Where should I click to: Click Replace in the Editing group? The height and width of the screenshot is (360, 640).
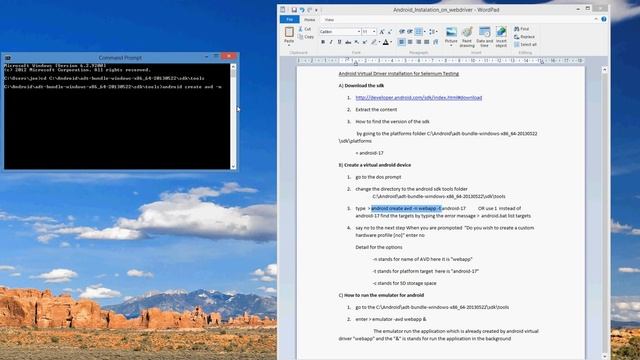pyautogui.click(x=524, y=37)
